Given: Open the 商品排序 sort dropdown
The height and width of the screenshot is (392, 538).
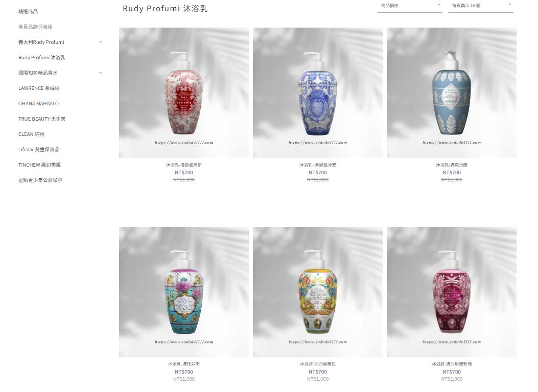Looking at the screenshot, I should 410,6.
